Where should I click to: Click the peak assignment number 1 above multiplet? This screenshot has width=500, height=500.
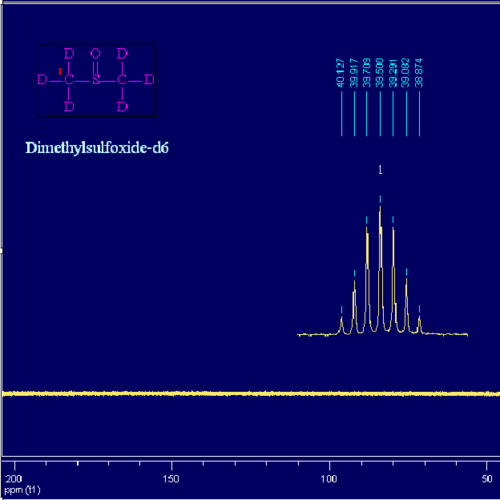[380, 170]
